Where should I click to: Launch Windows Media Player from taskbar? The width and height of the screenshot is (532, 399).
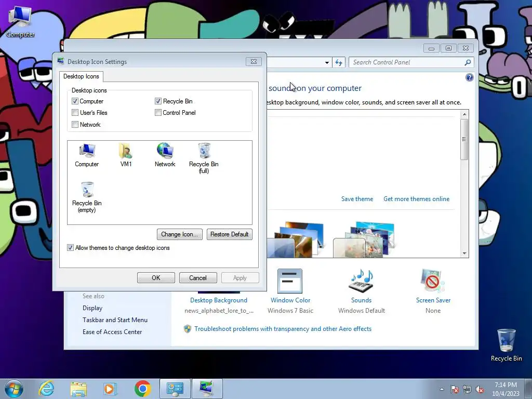[110, 389]
